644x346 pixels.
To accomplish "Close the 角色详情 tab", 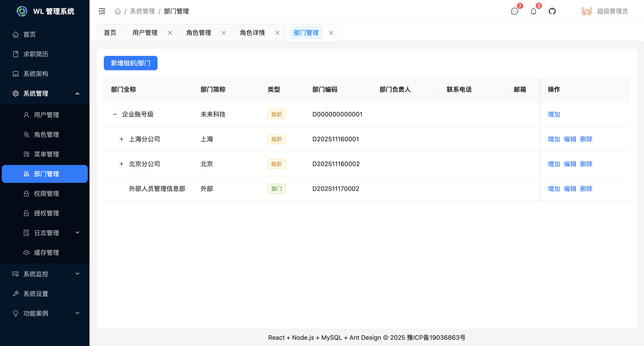I will tap(277, 33).
